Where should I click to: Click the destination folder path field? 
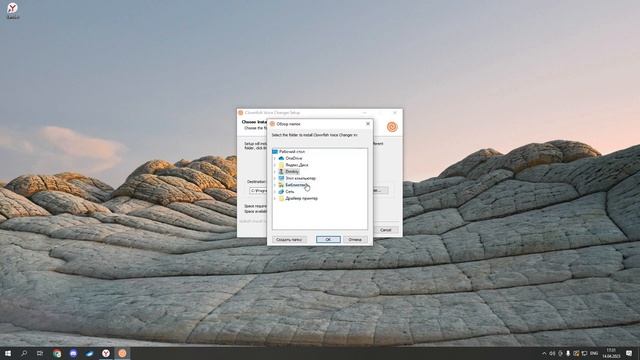258,191
